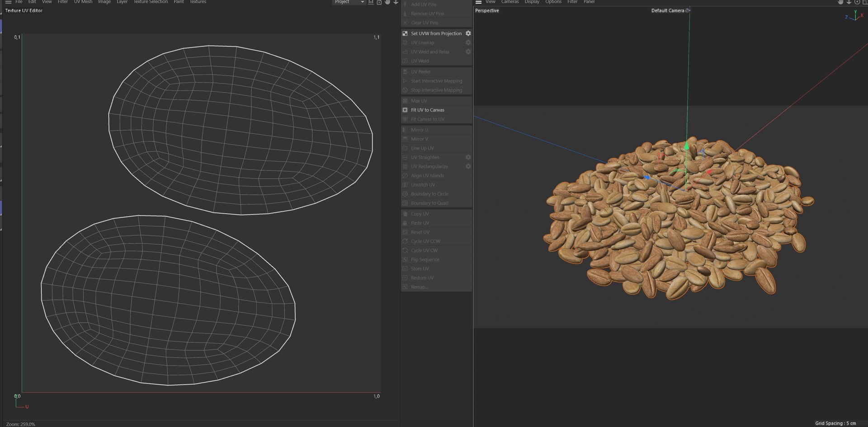Open the viewport Display menu
This screenshot has width=868, height=427.
pos(532,2)
